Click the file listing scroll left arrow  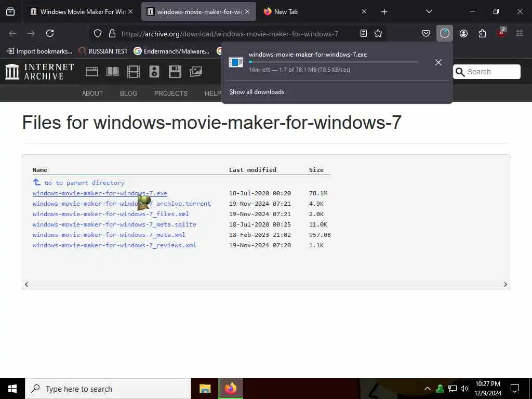[26, 284]
